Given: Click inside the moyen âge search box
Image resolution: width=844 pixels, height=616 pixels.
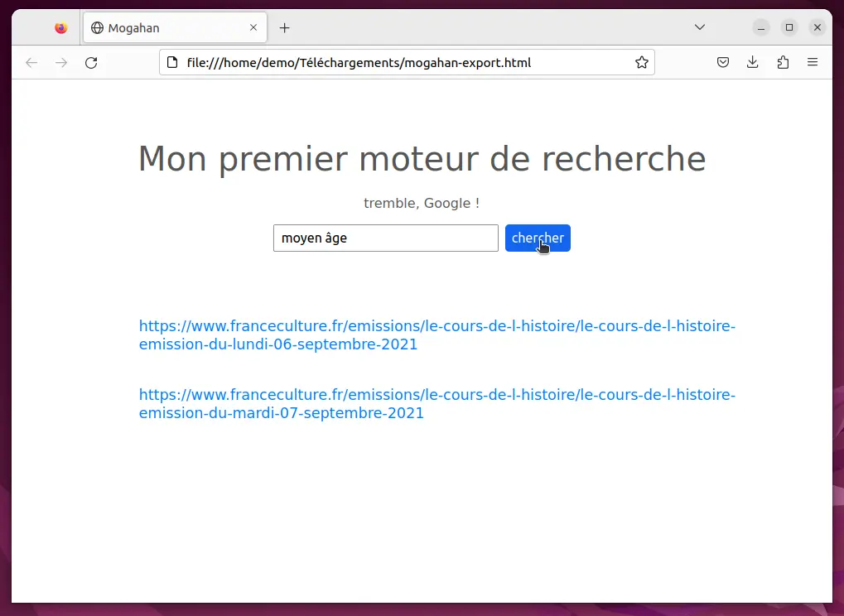Looking at the screenshot, I should pos(385,238).
